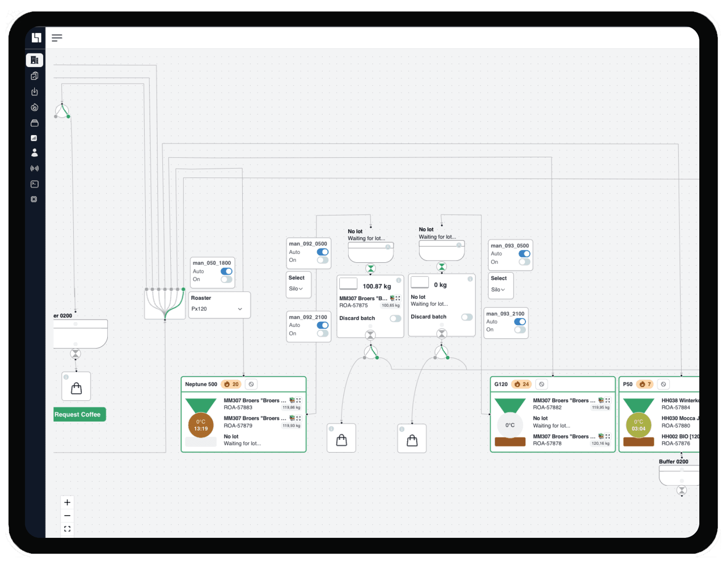Open Silo dropdown below man_092_0500

[x=296, y=289]
